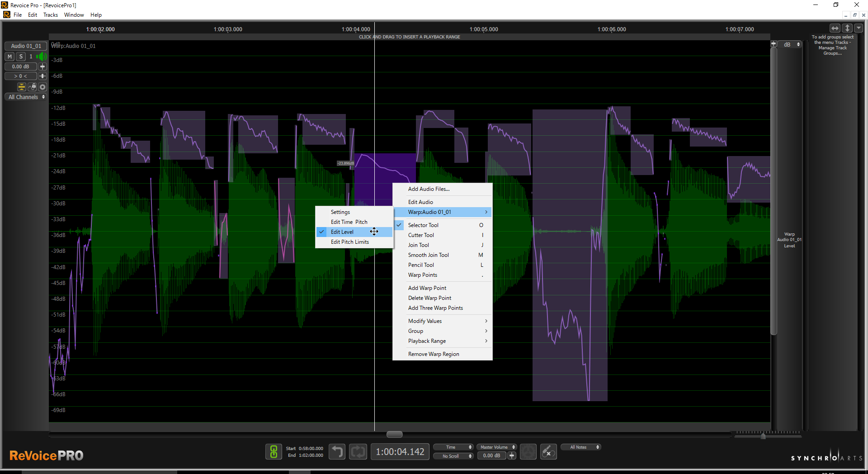The width and height of the screenshot is (868, 474).
Task: Toggle the green link chain icon
Action: click(x=274, y=451)
